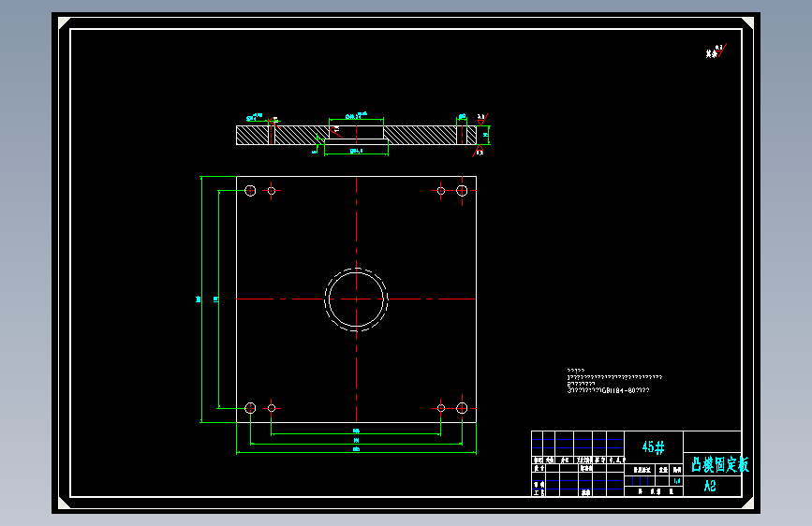Select the bottom-left small hole with red crosshair

272,408
